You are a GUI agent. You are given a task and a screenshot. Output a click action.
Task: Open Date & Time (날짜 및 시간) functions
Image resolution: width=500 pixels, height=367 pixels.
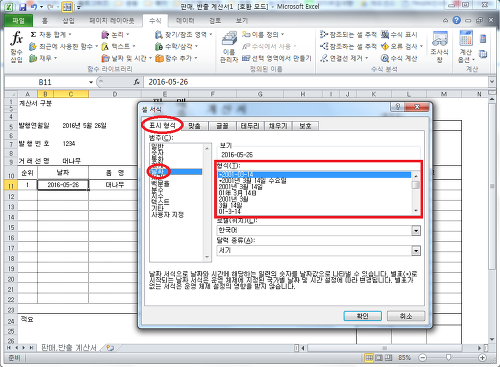127,58
